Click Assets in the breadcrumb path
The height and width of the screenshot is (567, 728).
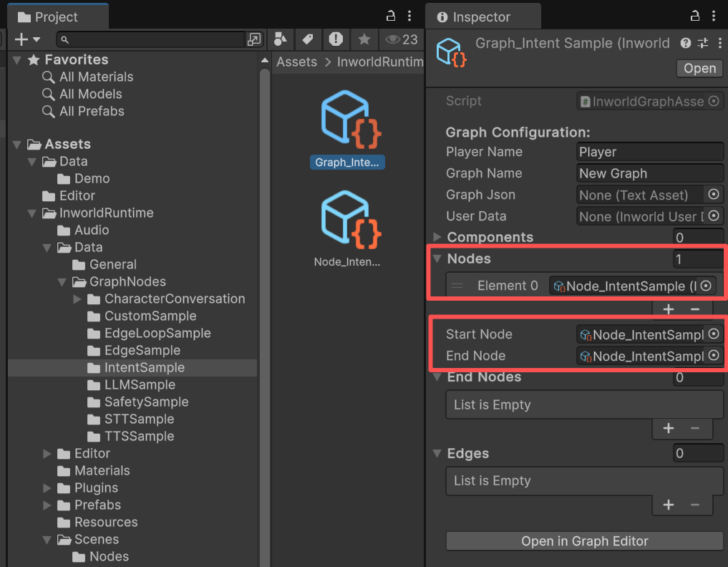(296, 62)
